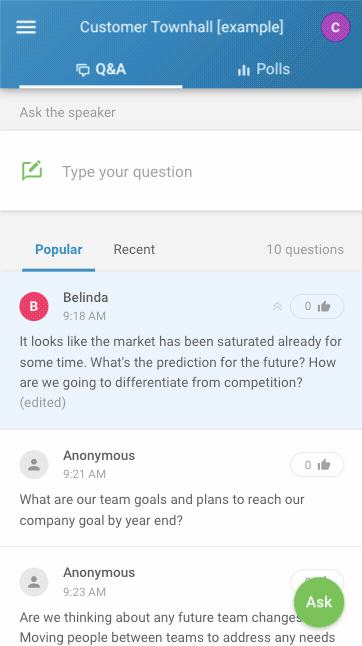Click the Customer Townhall [example] title
This screenshot has width=362, height=646.
pyautogui.click(x=182, y=27)
